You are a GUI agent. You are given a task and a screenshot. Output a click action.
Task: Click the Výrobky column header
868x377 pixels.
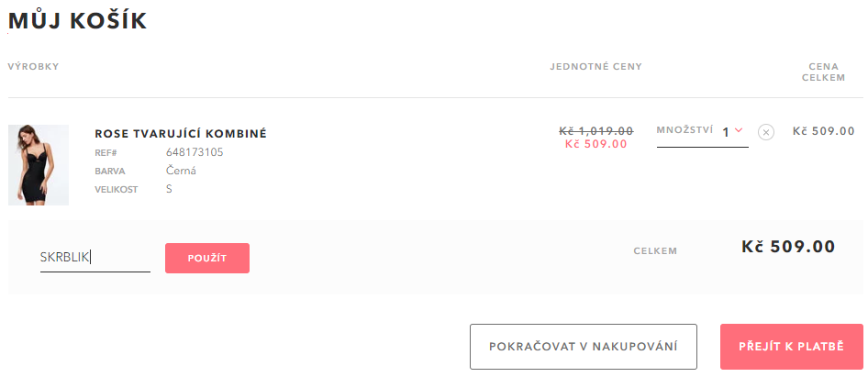pos(33,67)
